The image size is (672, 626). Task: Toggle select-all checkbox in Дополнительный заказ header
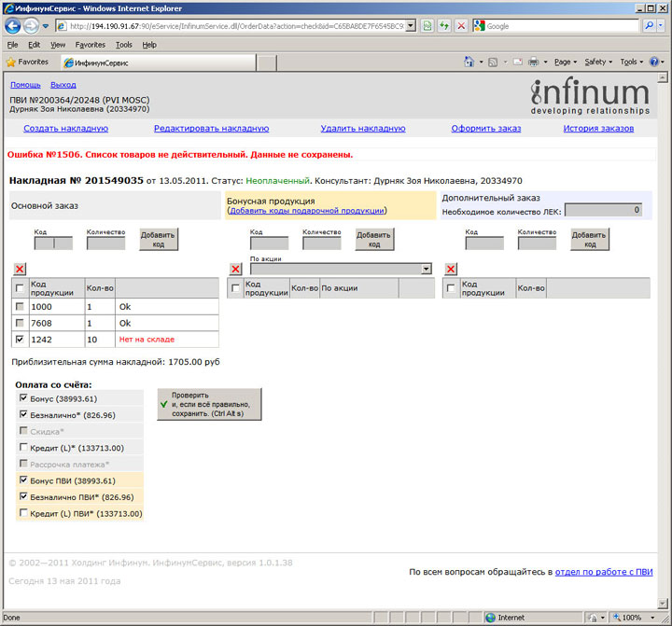click(x=451, y=288)
